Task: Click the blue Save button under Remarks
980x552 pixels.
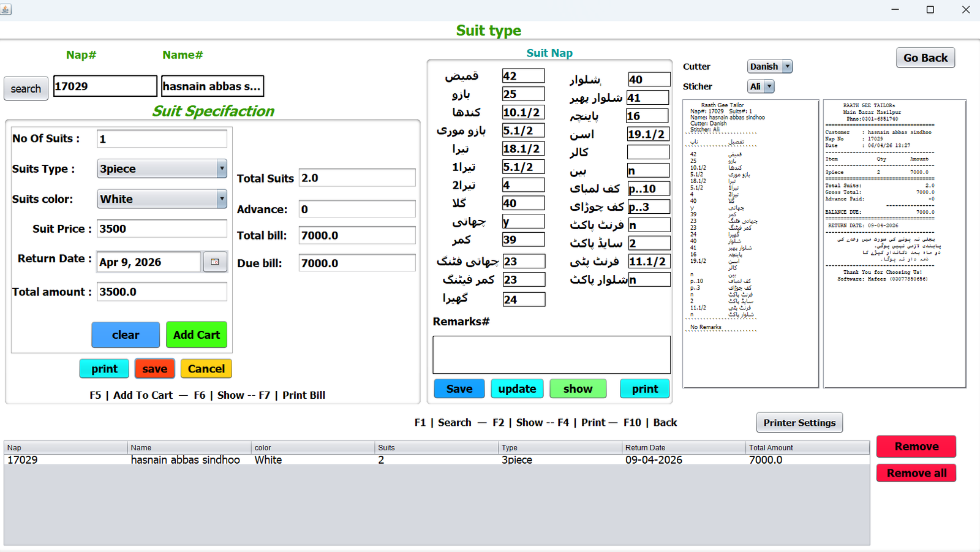Action: (x=459, y=388)
